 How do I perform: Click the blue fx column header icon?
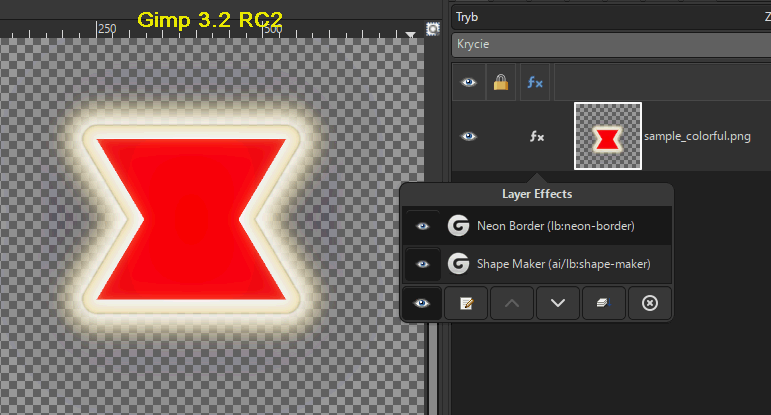pos(535,83)
